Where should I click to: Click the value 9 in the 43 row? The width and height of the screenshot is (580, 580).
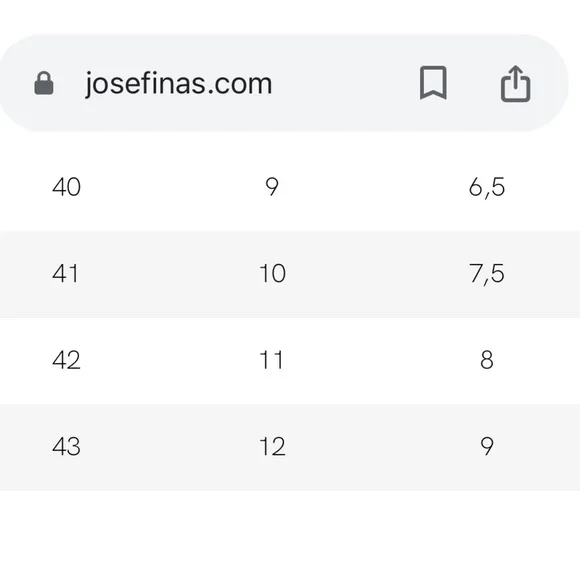point(487,446)
